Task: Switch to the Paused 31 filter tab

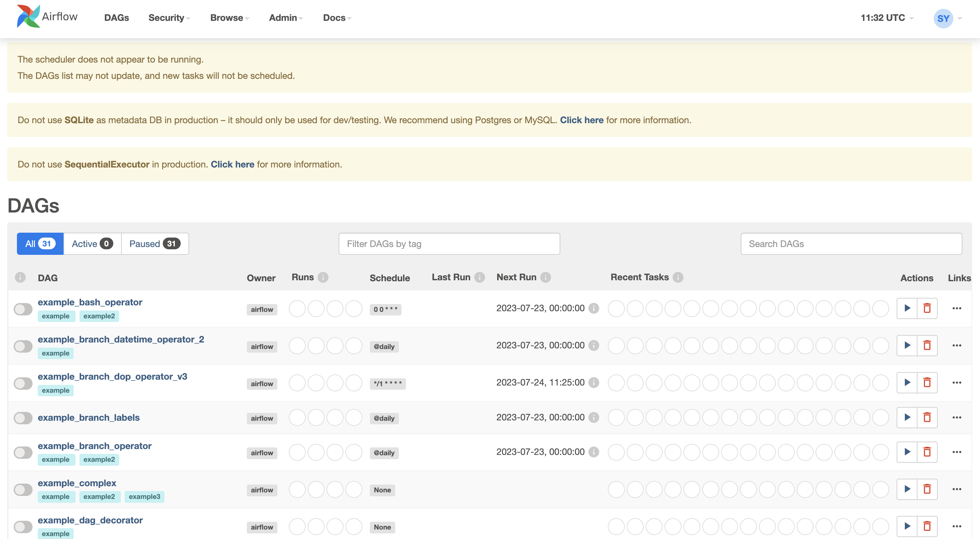Action: pyautogui.click(x=154, y=244)
